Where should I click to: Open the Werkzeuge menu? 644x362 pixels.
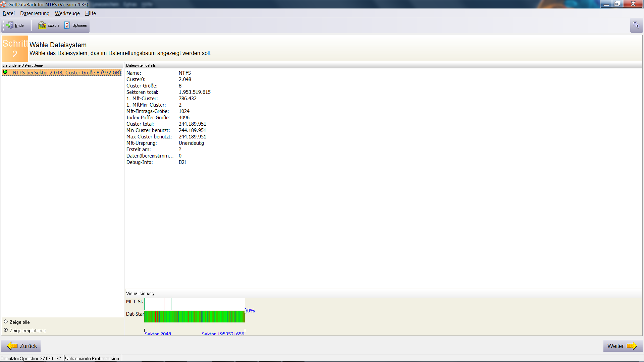click(x=67, y=13)
